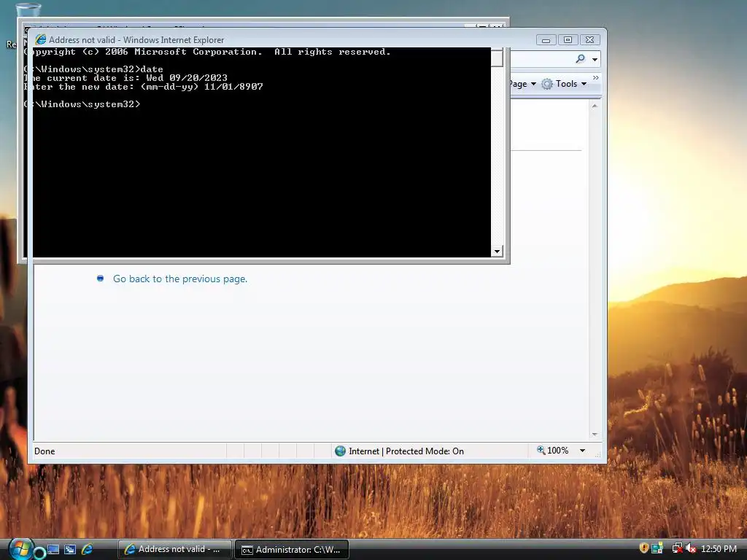This screenshot has width=747, height=560.
Task: Open the search provider dropdown arrow
Action: pos(595,60)
